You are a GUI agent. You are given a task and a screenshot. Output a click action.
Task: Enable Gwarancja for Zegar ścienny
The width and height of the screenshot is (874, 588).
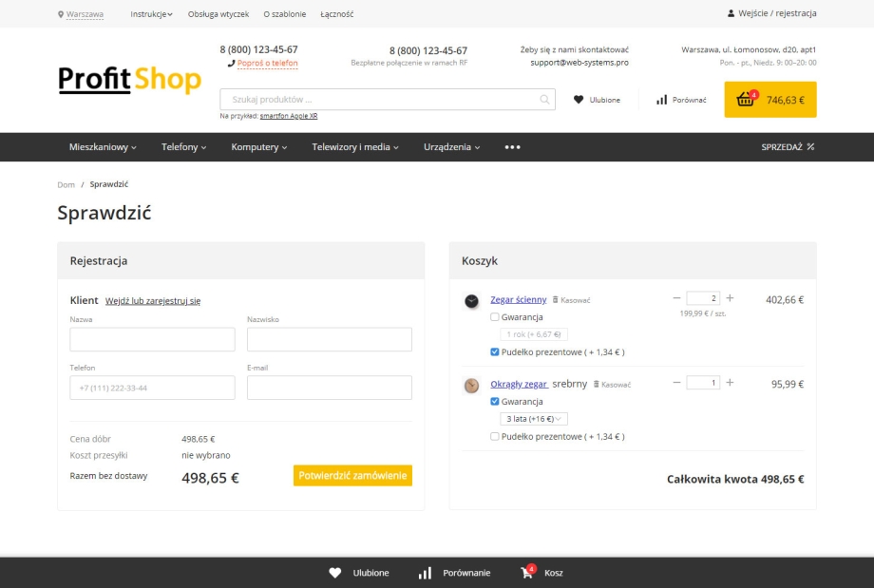pyautogui.click(x=495, y=317)
